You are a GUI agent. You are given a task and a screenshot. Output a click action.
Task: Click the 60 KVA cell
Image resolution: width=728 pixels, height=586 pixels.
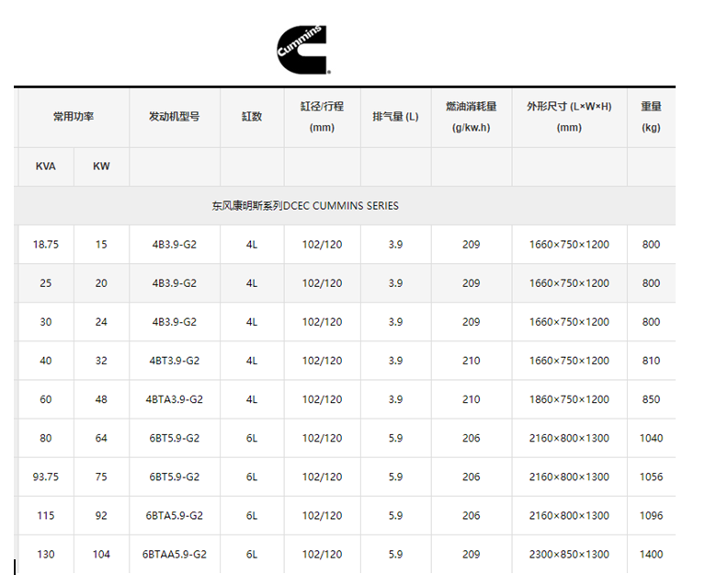[x=46, y=399]
